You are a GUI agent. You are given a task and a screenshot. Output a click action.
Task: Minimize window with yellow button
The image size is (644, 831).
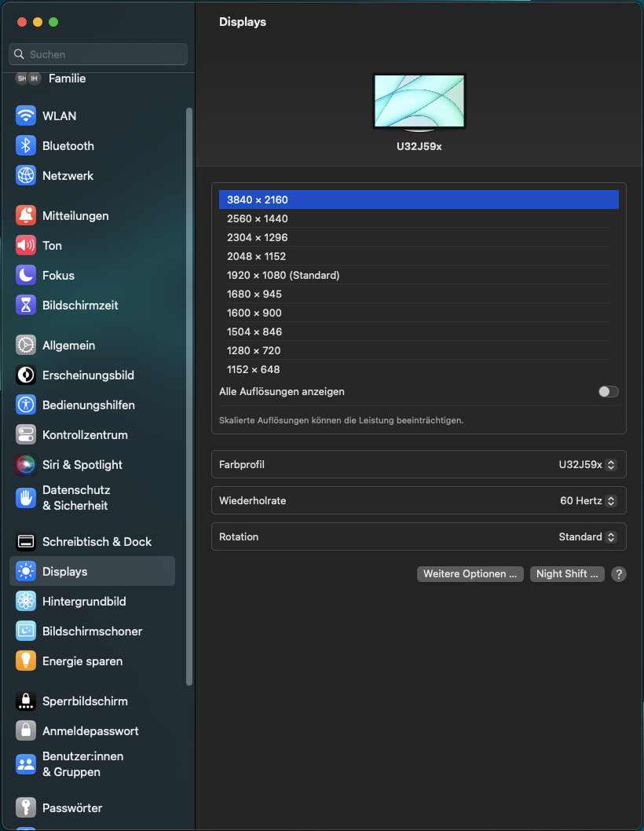(38, 22)
